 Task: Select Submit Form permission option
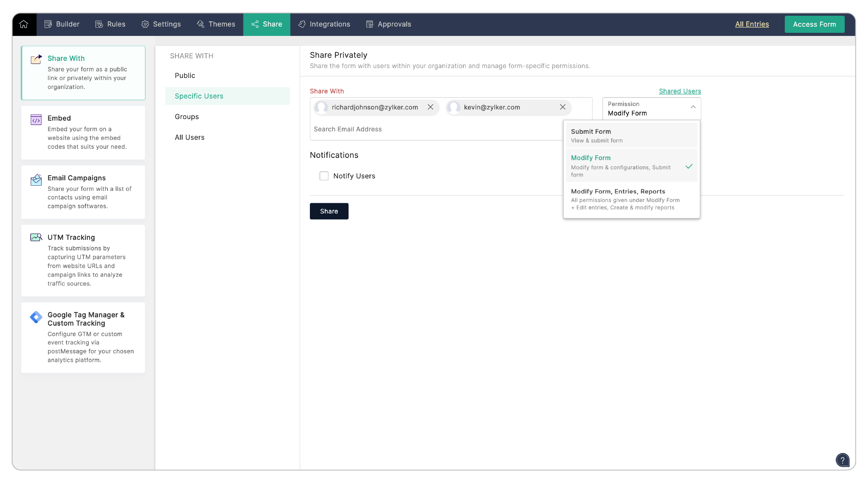click(590, 131)
